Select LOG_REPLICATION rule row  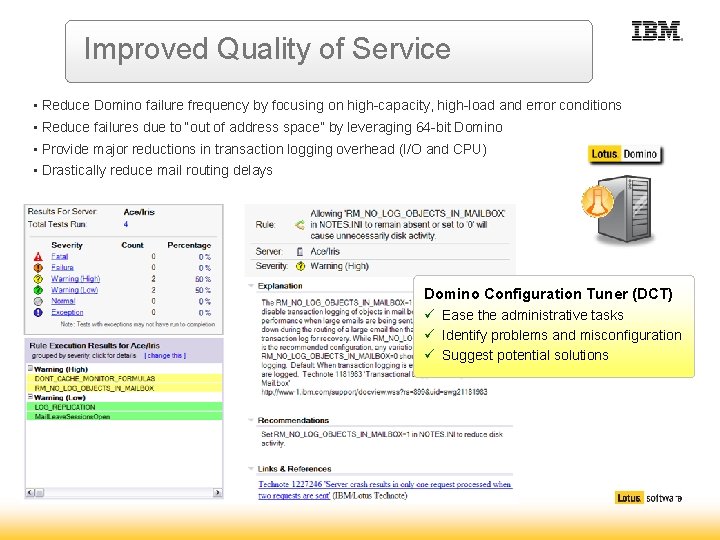tap(124, 407)
